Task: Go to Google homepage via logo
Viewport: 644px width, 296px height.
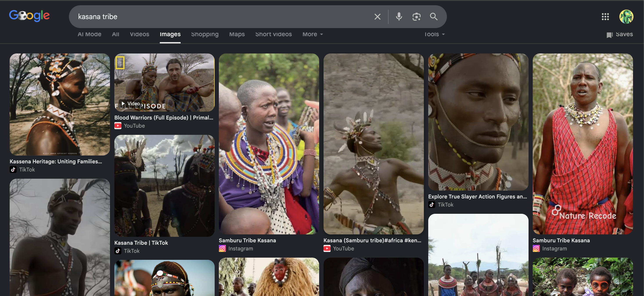Action: coord(29,16)
